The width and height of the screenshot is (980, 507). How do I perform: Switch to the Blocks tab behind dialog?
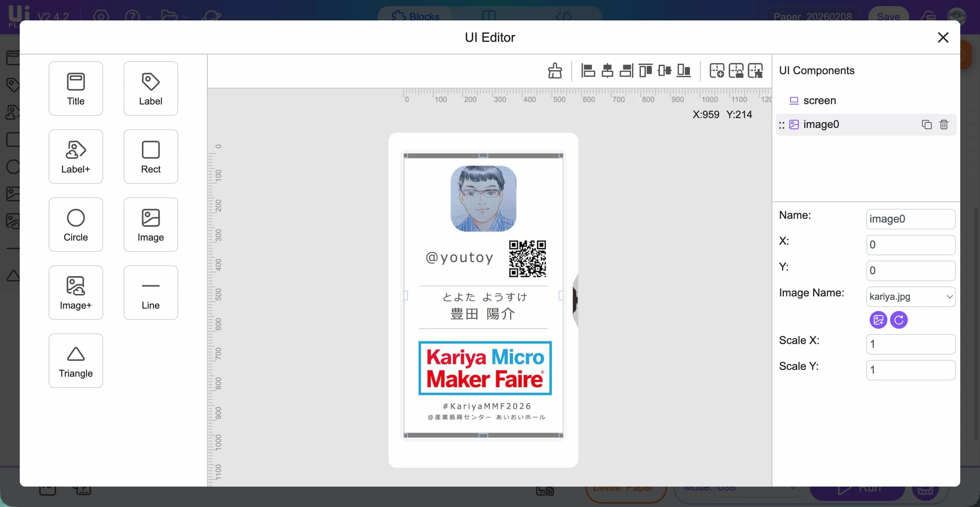coord(415,16)
